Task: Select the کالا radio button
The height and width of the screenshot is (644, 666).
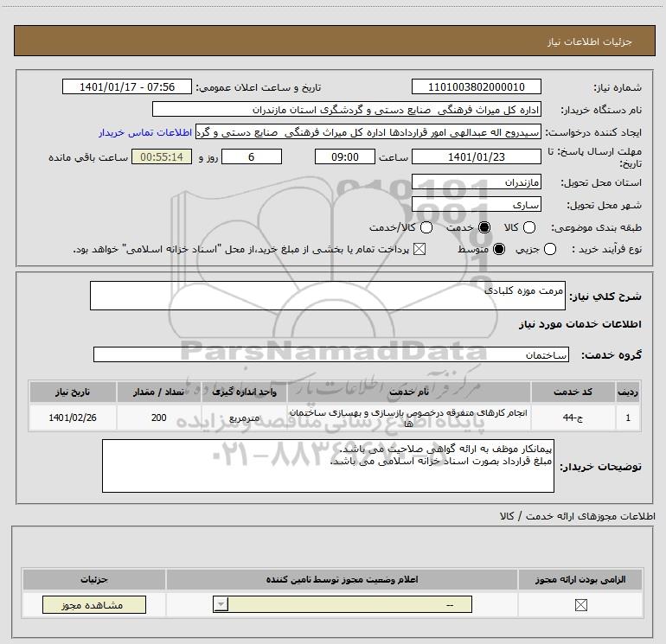Action: coord(528,227)
